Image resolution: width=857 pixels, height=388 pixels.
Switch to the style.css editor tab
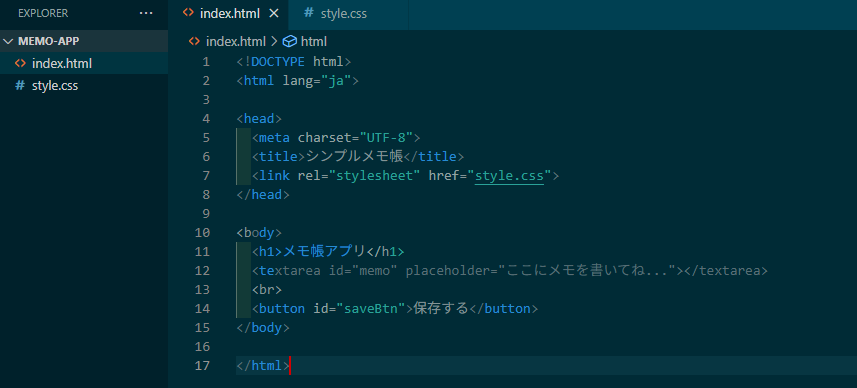coord(336,14)
